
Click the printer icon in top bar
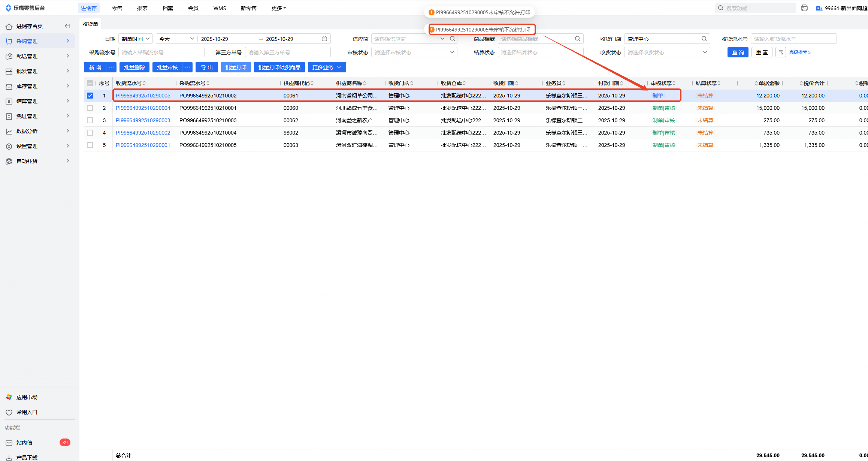804,8
